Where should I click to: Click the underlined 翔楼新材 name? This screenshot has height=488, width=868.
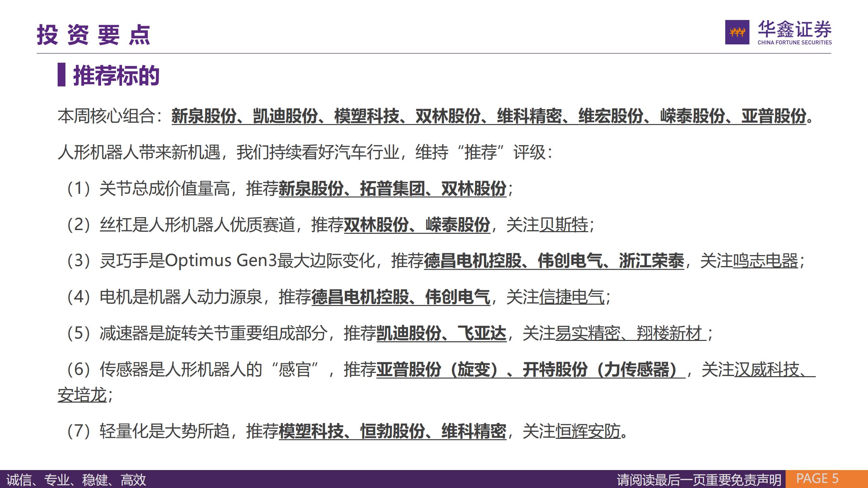pyautogui.click(x=669, y=333)
